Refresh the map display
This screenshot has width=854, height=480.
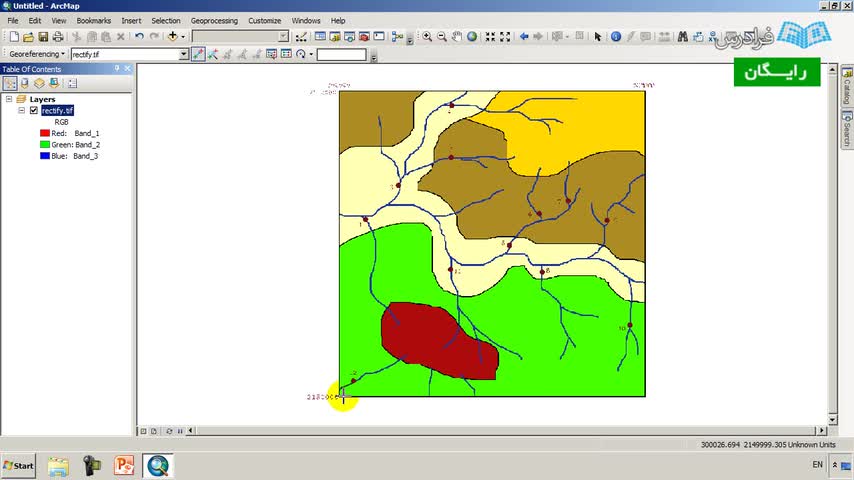point(169,431)
